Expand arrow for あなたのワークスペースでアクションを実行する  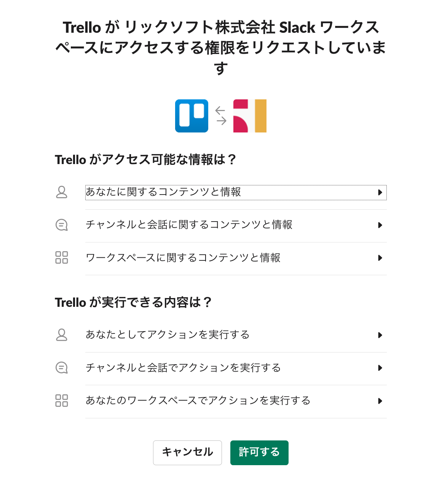point(380,401)
